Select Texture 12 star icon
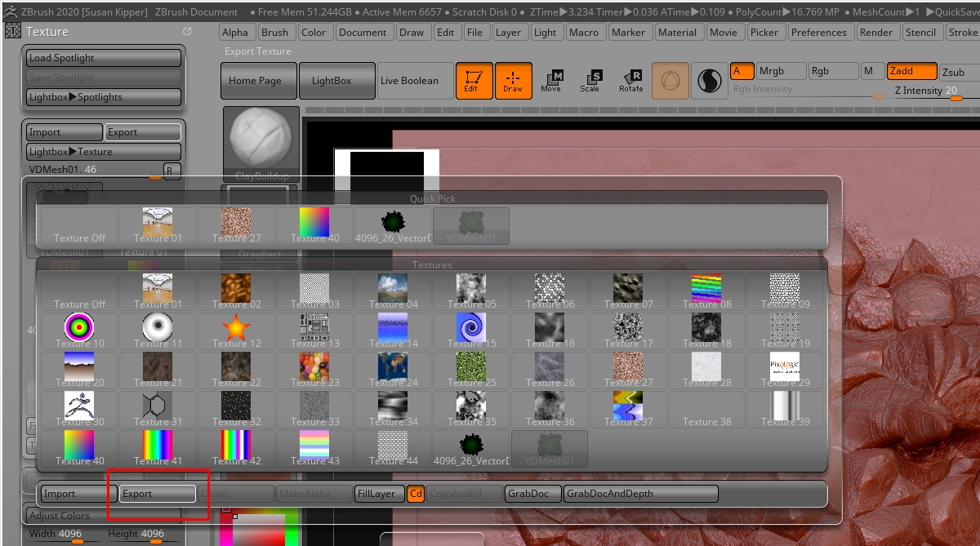980x546 pixels. point(236,331)
